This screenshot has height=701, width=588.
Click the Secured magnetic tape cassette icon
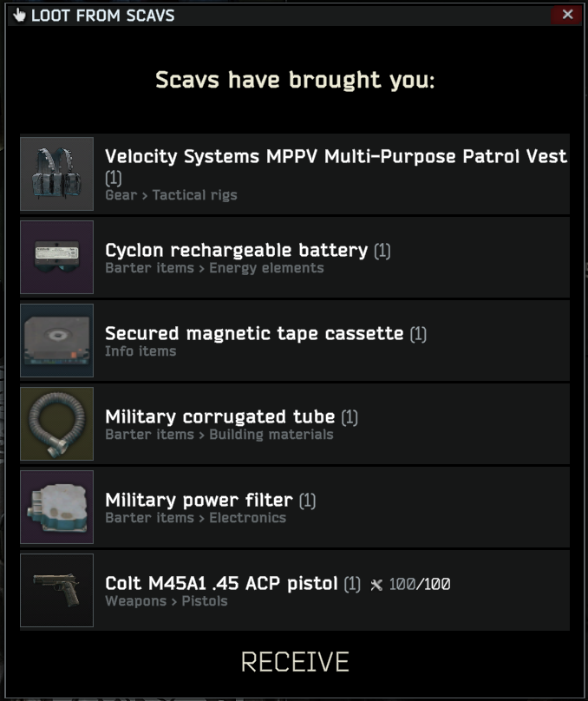coord(56,341)
